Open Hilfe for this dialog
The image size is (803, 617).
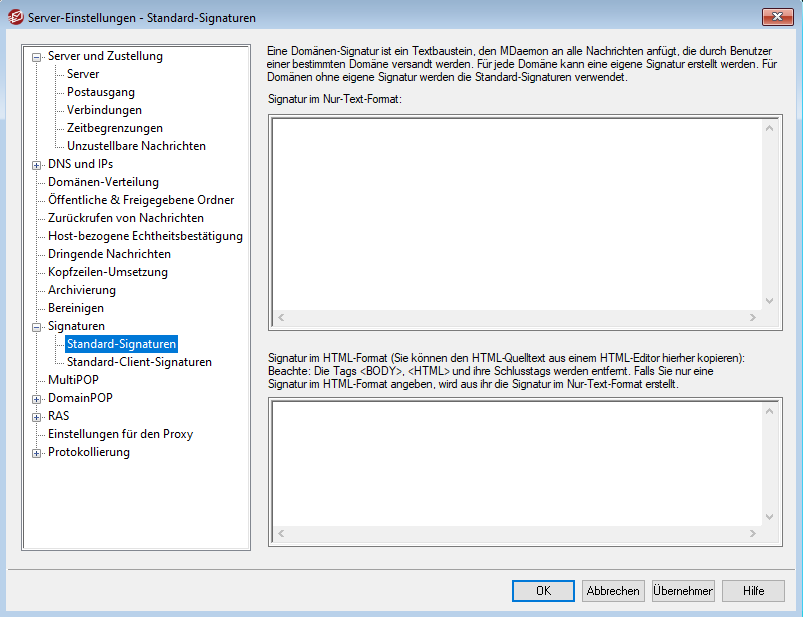753,591
